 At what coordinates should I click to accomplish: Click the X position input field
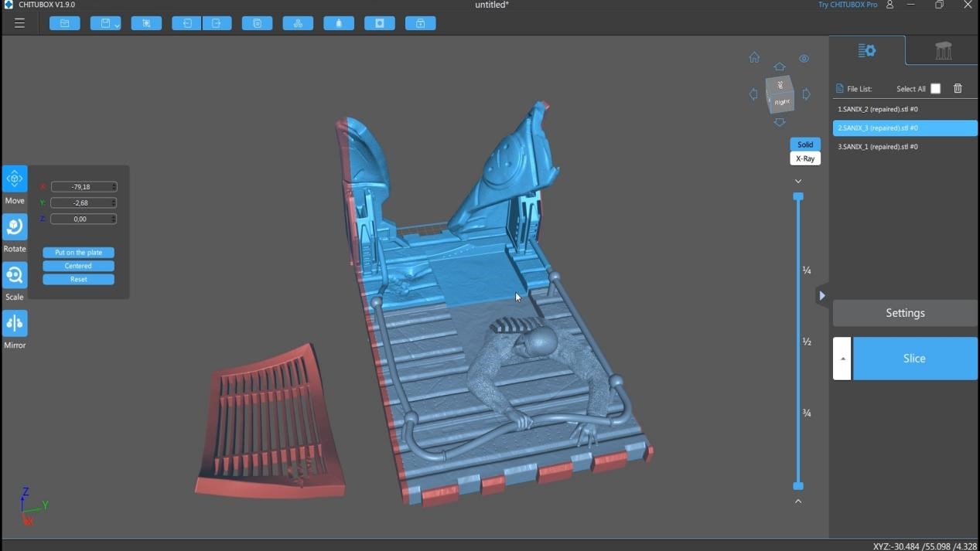(84, 186)
